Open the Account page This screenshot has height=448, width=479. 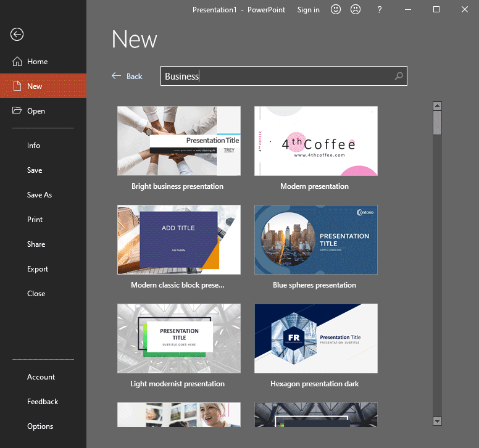pyautogui.click(x=41, y=377)
